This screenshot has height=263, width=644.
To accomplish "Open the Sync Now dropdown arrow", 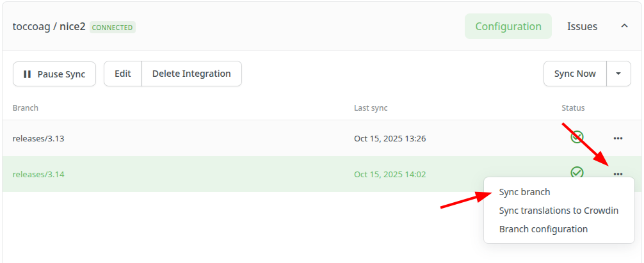I will (x=618, y=74).
